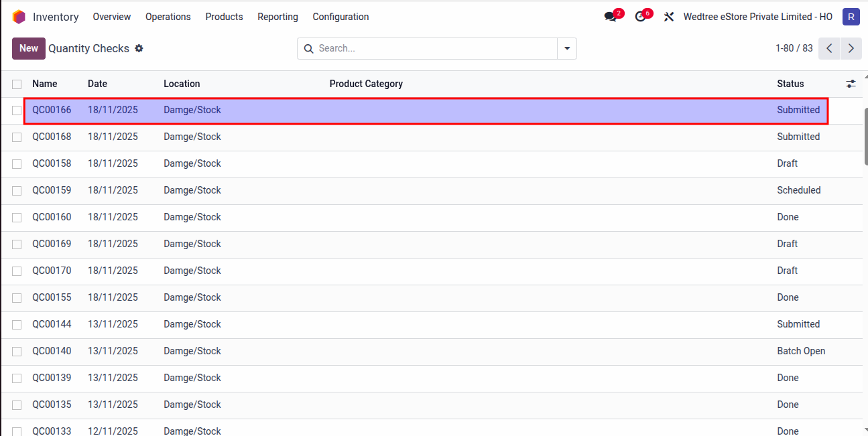Expand the search options dropdown arrow

[x=567, y=48]
